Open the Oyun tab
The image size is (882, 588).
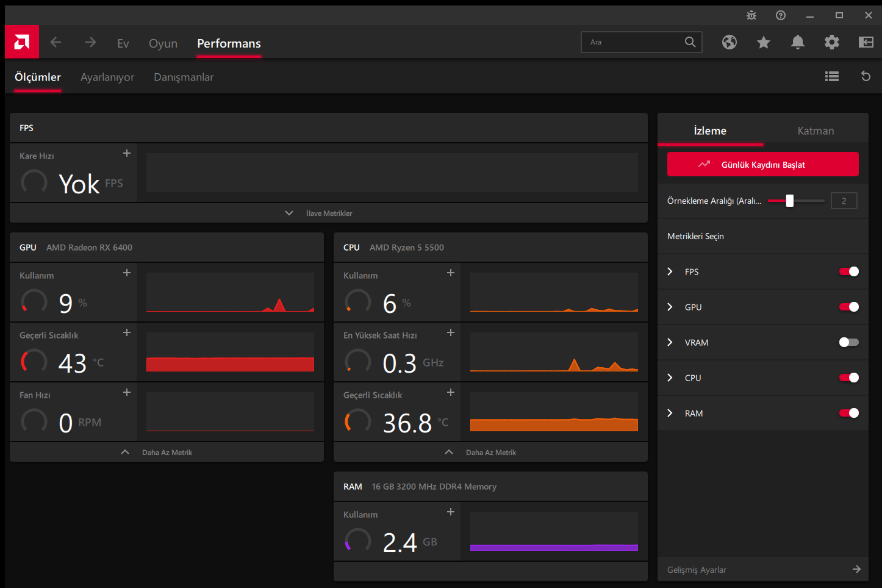point(163,43)
